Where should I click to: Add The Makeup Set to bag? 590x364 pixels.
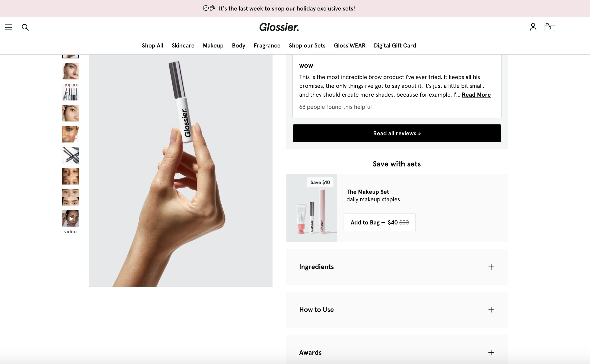coord(379,222)
